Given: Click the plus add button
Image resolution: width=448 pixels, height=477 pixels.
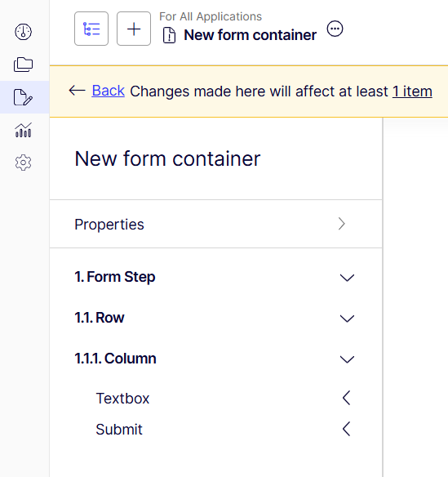Looking at the screenshot, I should [134, 29].
